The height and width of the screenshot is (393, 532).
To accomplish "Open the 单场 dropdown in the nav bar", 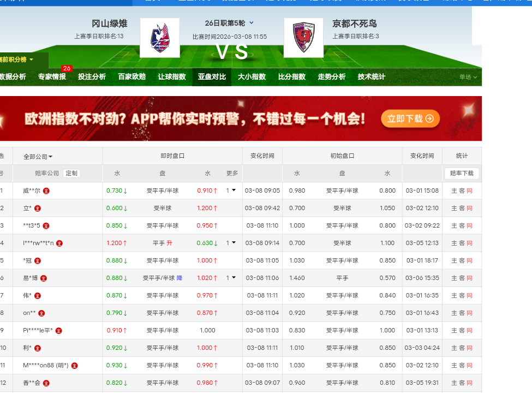I will 468,78.
